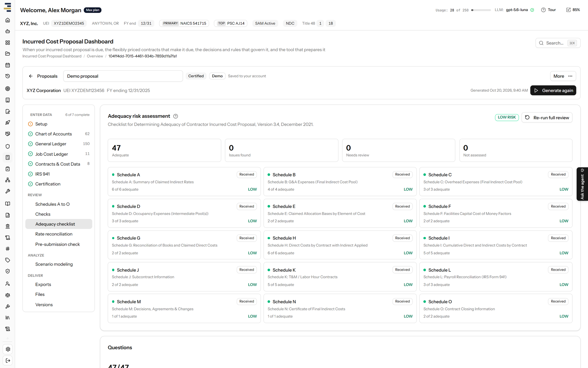Screen dimensions: 588x368
Task: Click the Incurred Cost Proposal Dashboard breadcrumb
Action: pos(52,56)
